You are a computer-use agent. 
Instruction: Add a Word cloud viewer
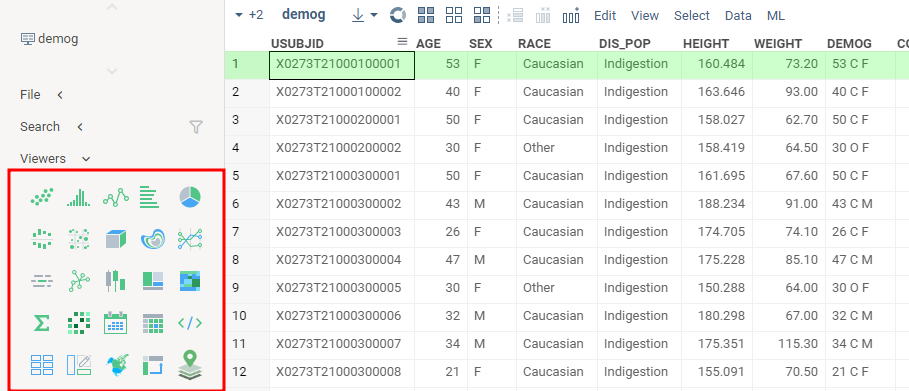click(x=42, y=281)
